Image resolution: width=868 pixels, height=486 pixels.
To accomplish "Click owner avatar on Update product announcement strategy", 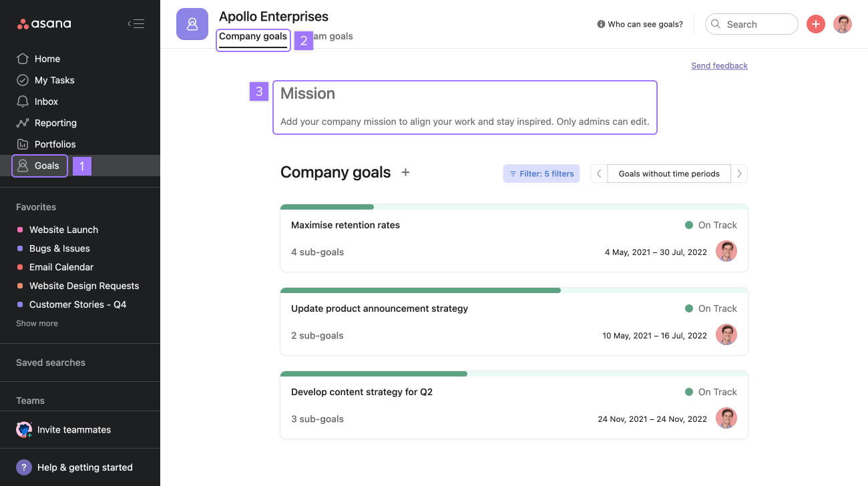I will coord(726,335).
